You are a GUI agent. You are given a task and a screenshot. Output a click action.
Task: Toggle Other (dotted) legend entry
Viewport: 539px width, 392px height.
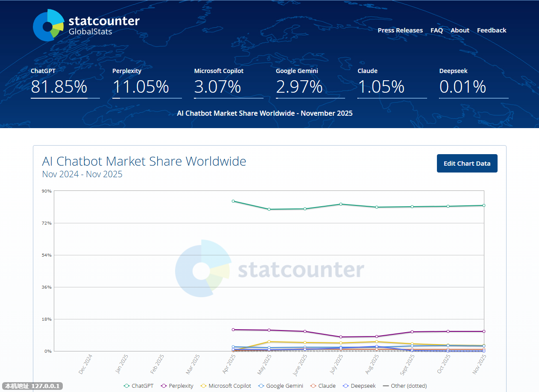(x=404, y=386)
